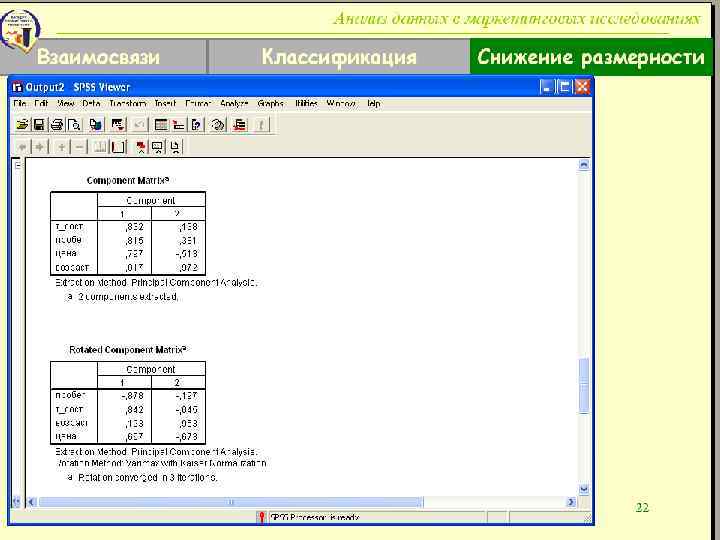Click the vertical scrollbar thumb

584,386
